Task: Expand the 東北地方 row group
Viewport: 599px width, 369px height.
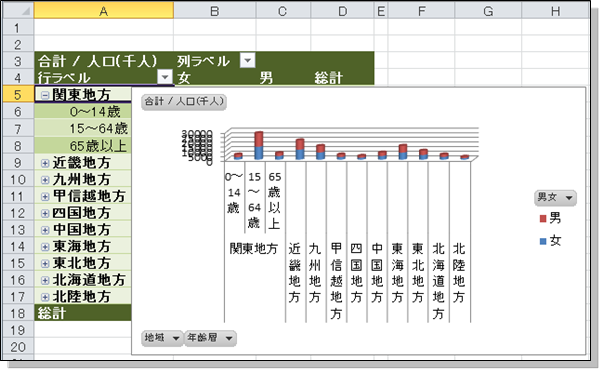Action: [x=45, y=264]
